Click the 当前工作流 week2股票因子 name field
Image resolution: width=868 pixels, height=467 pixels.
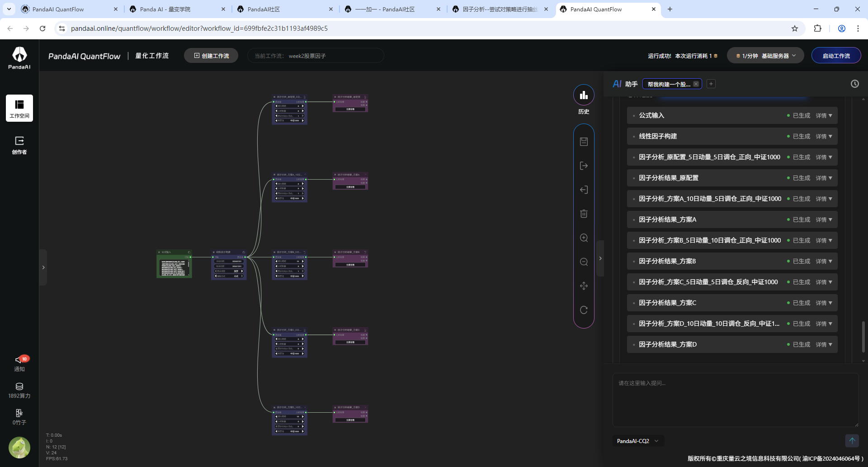(x=316, y=56)
